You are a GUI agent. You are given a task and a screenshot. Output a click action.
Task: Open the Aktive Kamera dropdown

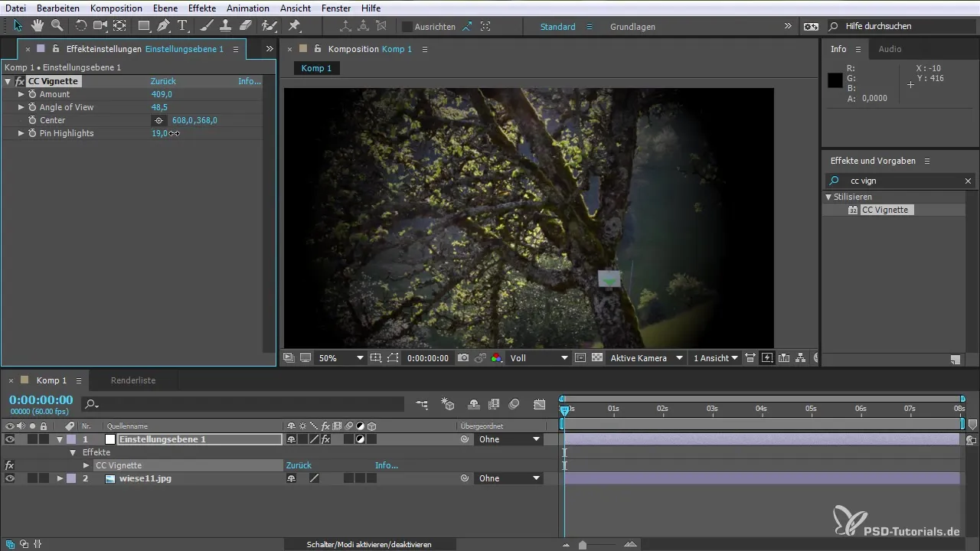(646, 357)
